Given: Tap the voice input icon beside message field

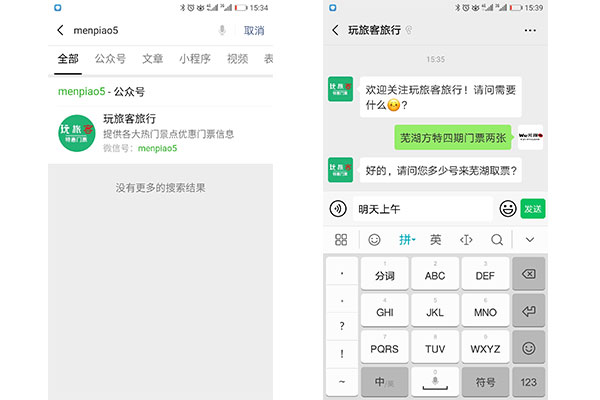Looking at the screenshot, I should [x=339, y=209].
